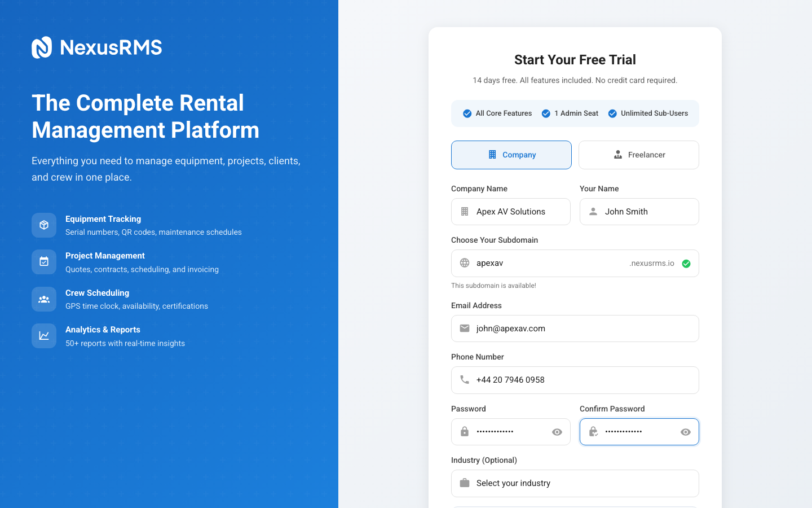Click the Equipment Tracking box icon

(x=44, y=225)
